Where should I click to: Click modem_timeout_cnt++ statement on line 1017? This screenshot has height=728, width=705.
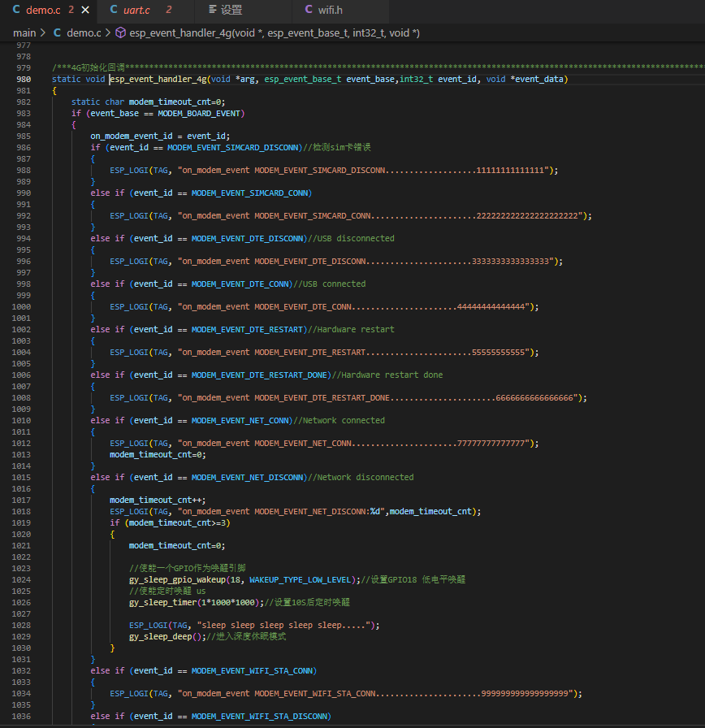pos(158,500)
